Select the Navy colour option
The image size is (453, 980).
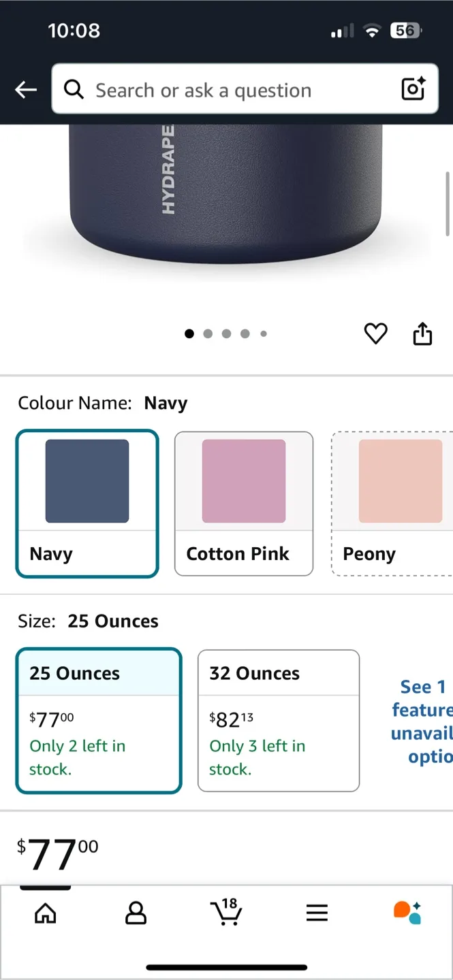pyautogui.click(x=87, y=504)
